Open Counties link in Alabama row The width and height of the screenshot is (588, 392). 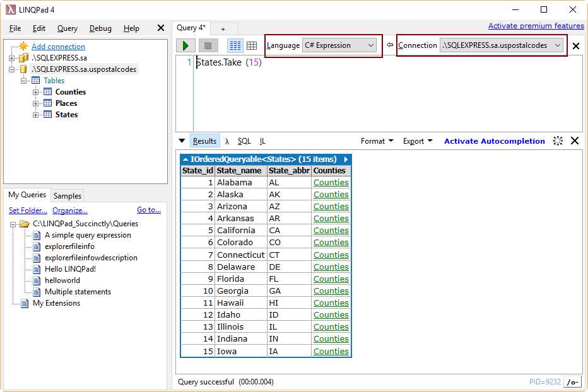[x=331, y=183]
